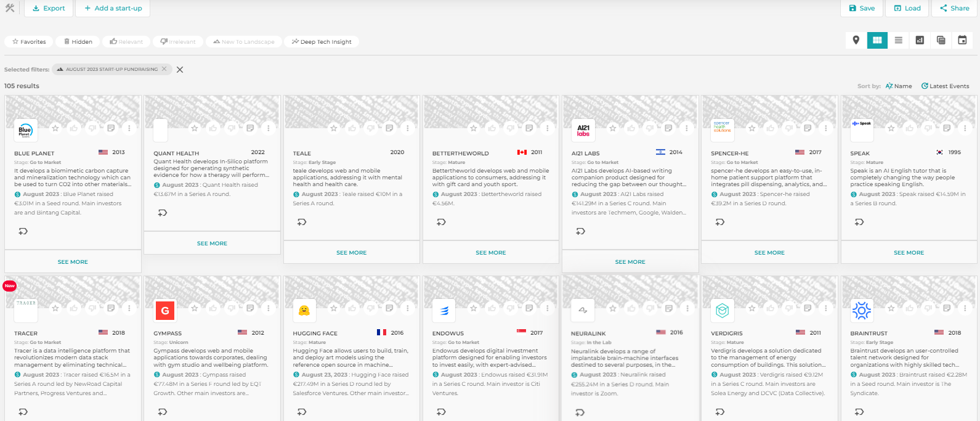This screenshot has height=421, width=980.
Task: Remove August 2023 Start-up Fundraising filter chip
Action: pos(164,69)
